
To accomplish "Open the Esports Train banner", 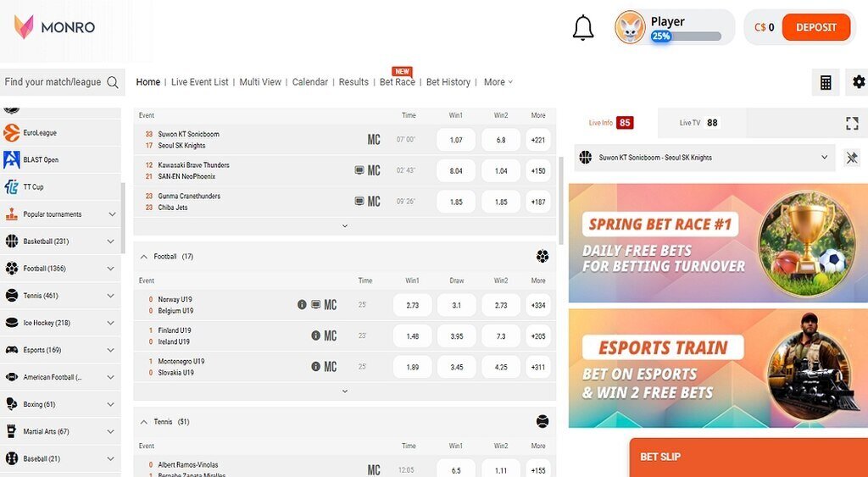I will pyautogui.click(x=718, y=368).
